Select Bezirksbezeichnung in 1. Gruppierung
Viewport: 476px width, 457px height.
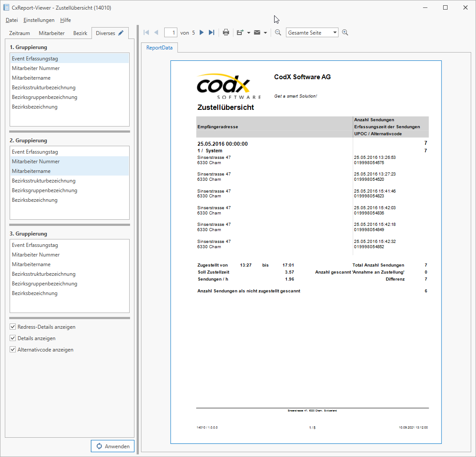(70, 107)
